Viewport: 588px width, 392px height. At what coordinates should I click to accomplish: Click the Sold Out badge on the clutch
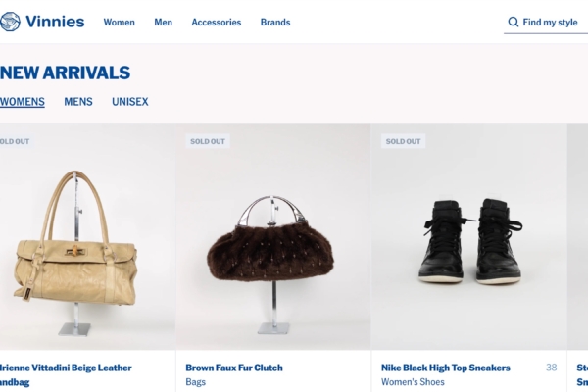pyautogui.click(x=208, y=141)
